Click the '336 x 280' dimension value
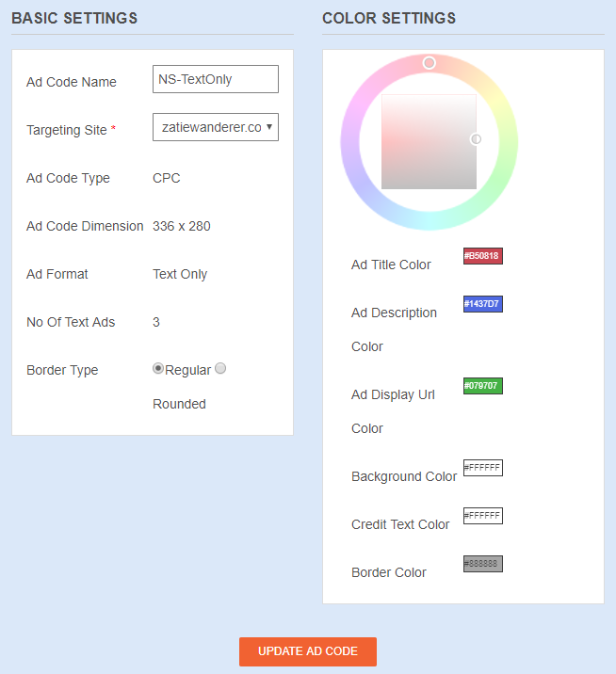Screen dimensions: 616x674 [182, 226]
